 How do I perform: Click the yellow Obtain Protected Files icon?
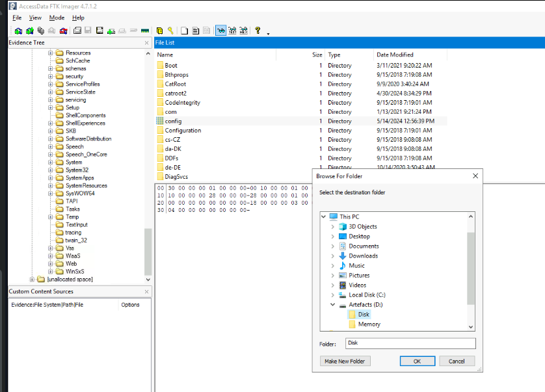(160, 31)
